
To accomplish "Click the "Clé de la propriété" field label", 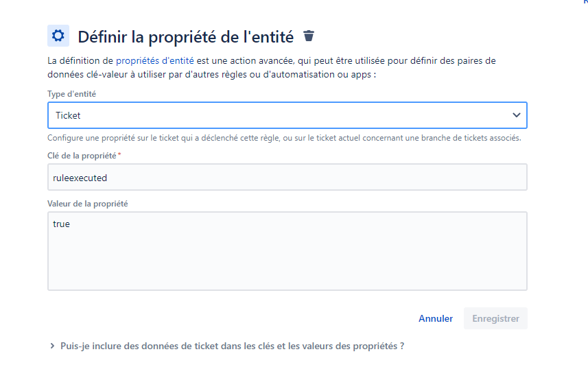I will tap(82, 156).
